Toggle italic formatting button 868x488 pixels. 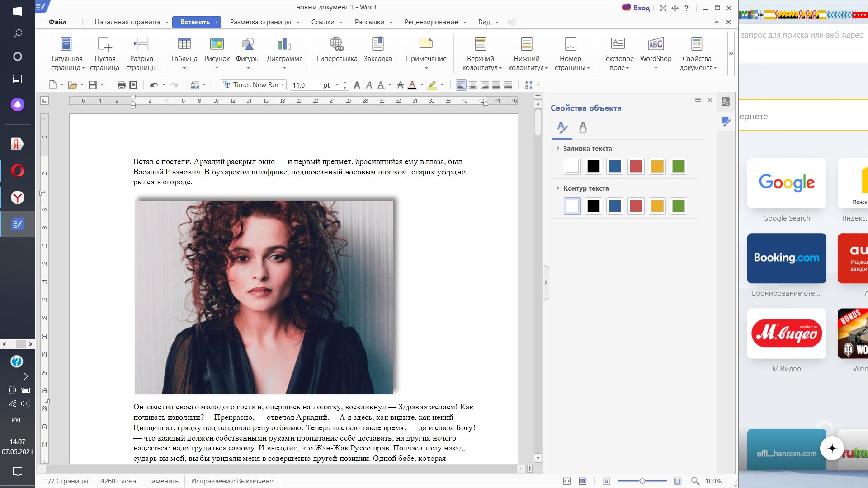tap(368, 85)
